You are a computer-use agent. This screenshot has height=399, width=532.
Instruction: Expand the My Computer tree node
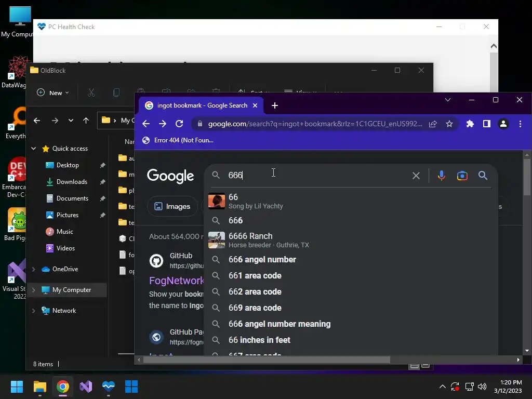34,290
